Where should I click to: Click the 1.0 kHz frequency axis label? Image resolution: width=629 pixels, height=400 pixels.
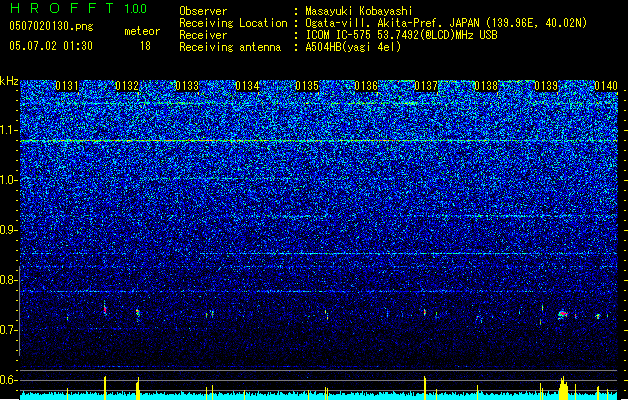[8, 180]
